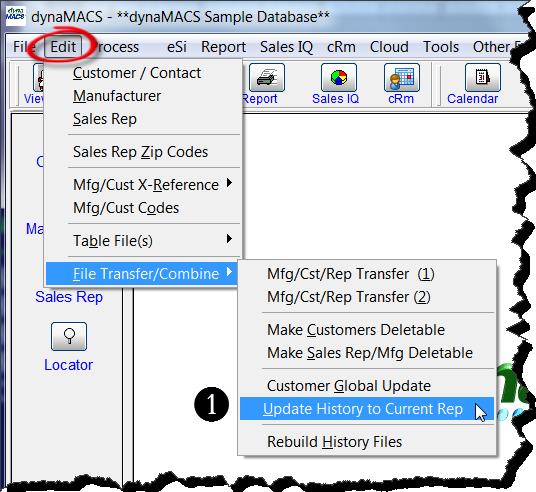Click the Sales IQ toolbar label

pos(335,98)
